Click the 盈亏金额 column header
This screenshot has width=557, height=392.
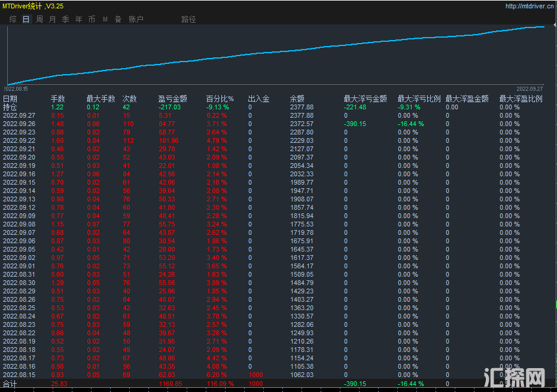click(172, 99)
